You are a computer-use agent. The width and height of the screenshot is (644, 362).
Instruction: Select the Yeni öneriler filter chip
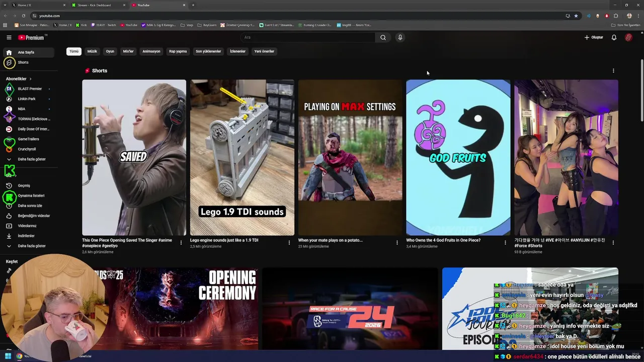click(x=264, y=51)
